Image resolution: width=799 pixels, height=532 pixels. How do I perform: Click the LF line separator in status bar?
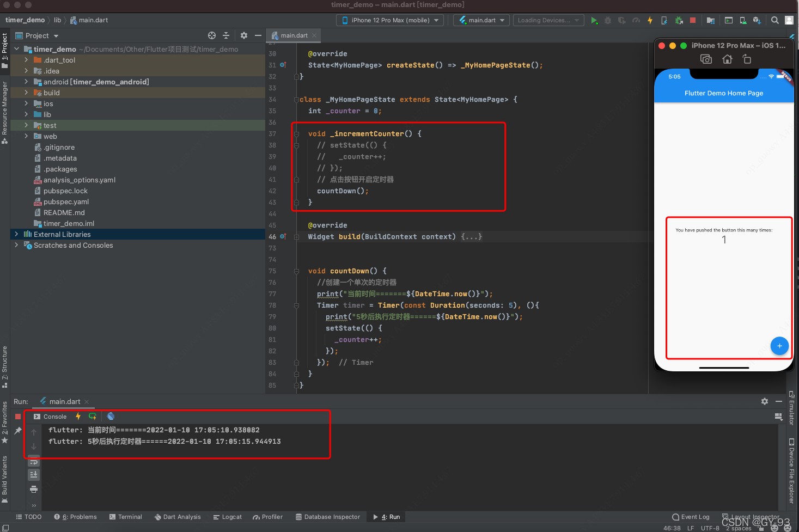coord(691,528)
